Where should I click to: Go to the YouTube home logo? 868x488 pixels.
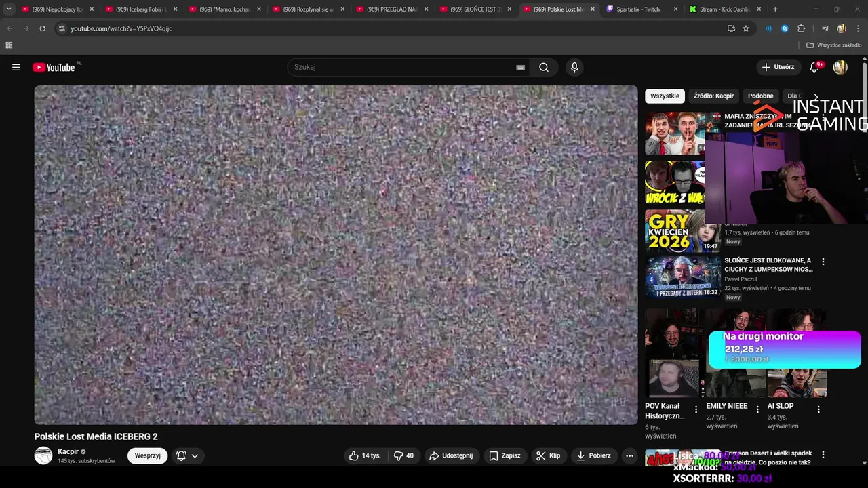[x=54, y=67]
